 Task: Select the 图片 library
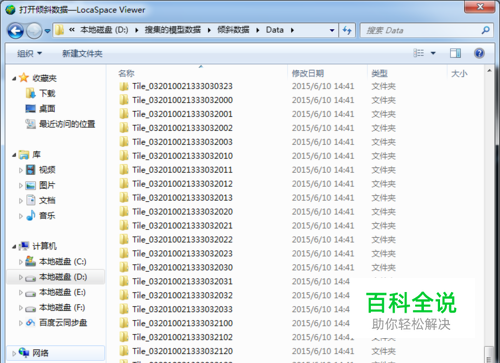(47, 185)
